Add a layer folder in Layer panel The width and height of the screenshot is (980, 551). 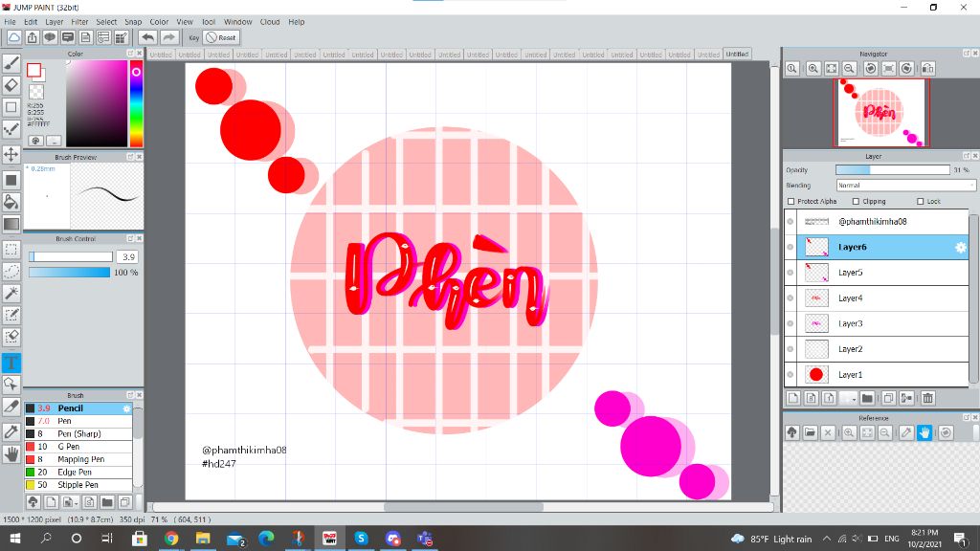[x=867, y=398]
